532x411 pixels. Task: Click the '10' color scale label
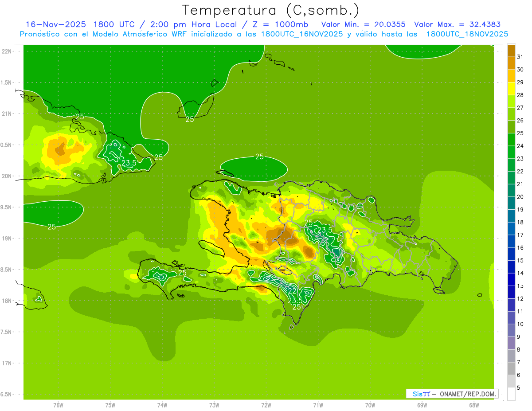pyautogui.click(x=520, y=324)
